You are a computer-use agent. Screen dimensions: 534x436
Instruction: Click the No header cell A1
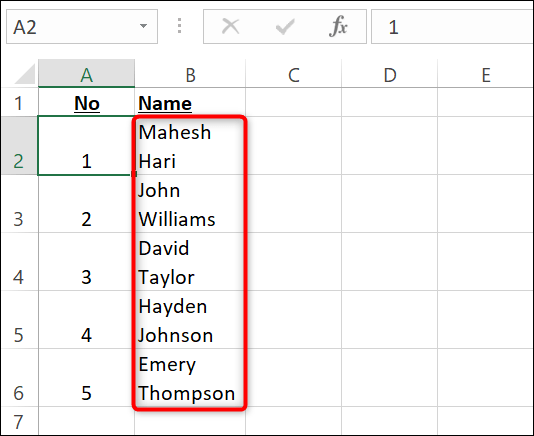87,102
